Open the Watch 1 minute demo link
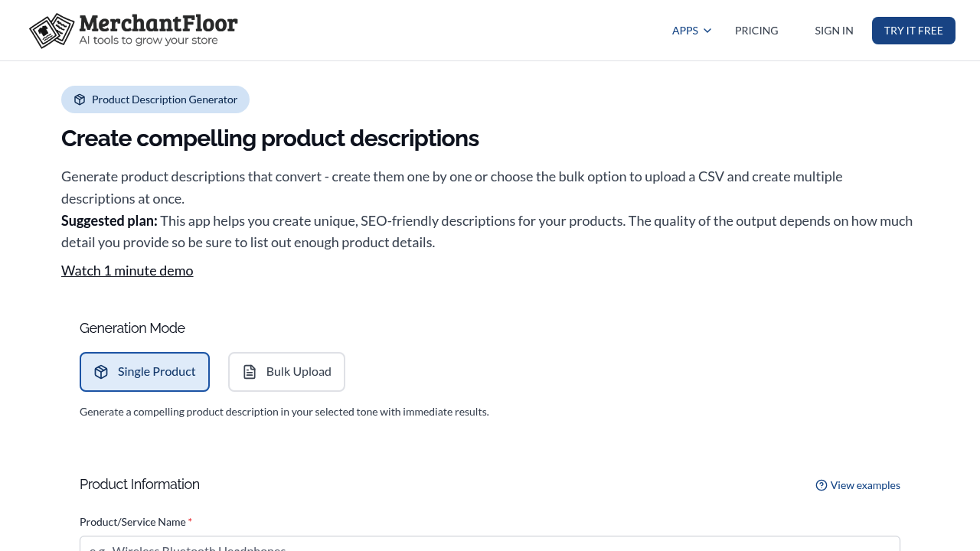Image resolution: width=980 pixels, height=551 pixels. pyautogui.click(x=127, y=270)
